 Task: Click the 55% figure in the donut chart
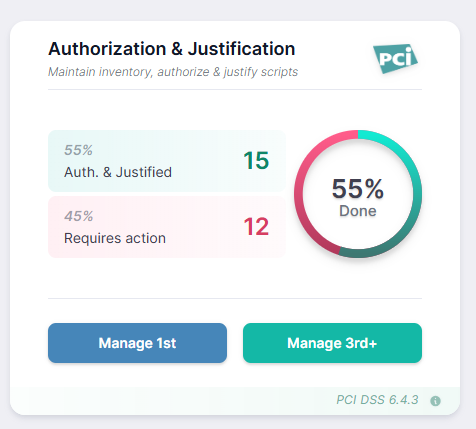pyautogui.click(x=358, y=189)
